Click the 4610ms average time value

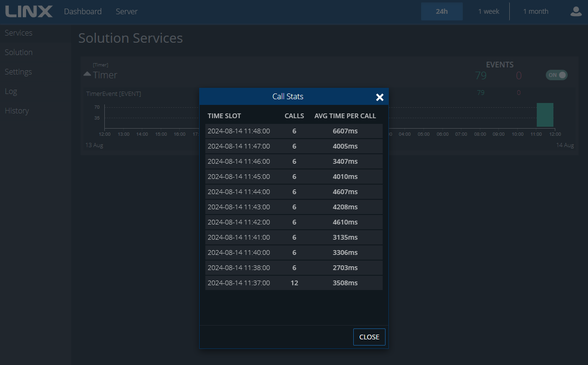345,222
